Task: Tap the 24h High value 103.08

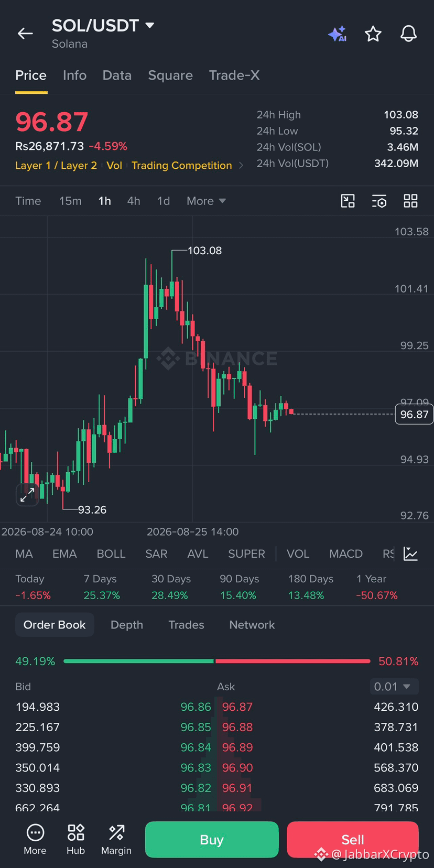Action: pos(401,115)
